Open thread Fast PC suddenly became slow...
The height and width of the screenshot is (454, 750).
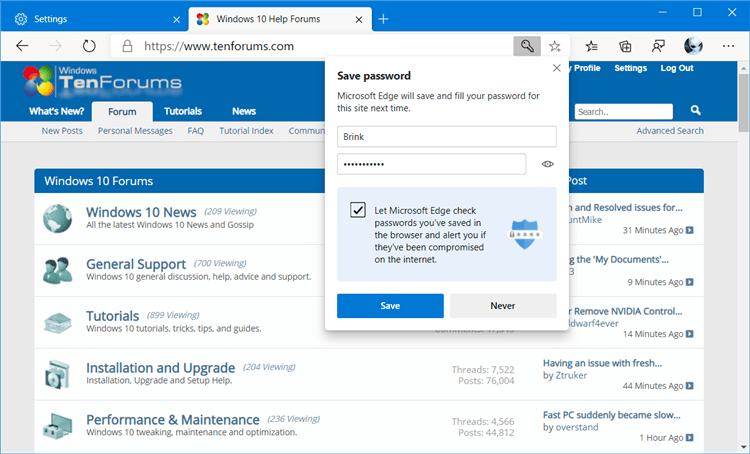(x=611, y=415)
